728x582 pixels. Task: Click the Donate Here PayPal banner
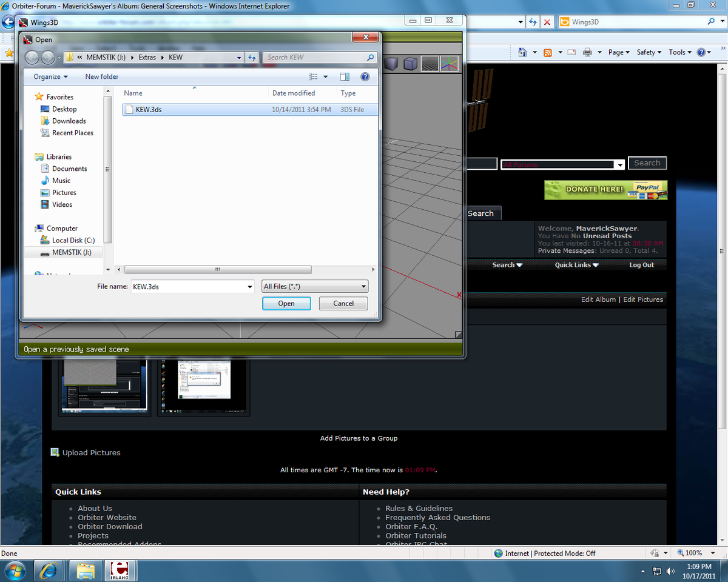point(605,190)
